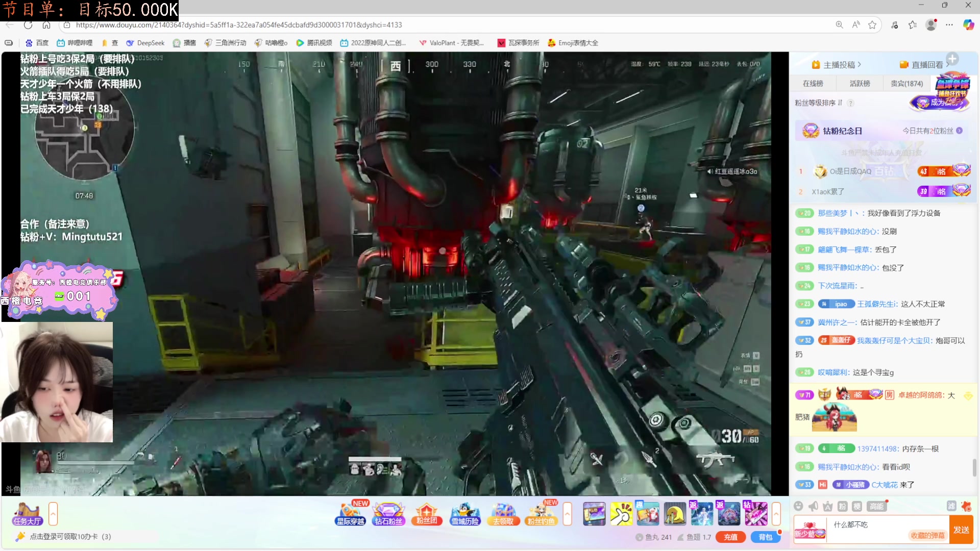Switch to the 活跃榜 tab
The width and height of the screenshot is (980, 551).
860,83
